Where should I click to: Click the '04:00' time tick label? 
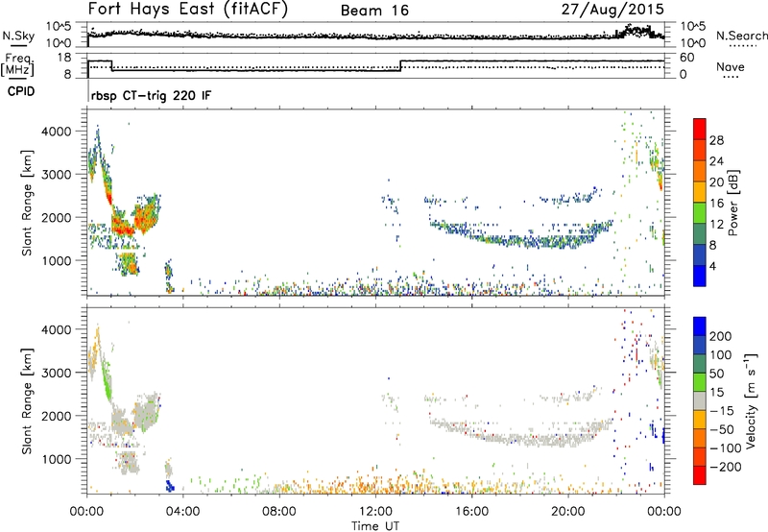[183, 512]
